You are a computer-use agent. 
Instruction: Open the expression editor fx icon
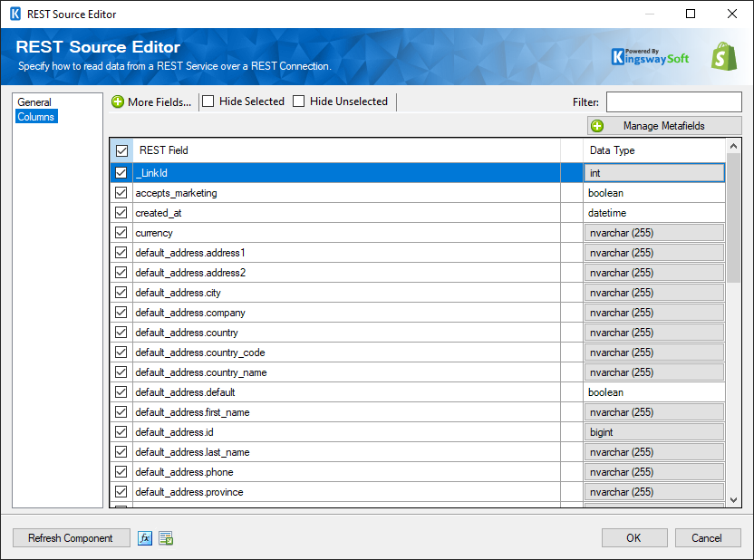tap(145, 538)
